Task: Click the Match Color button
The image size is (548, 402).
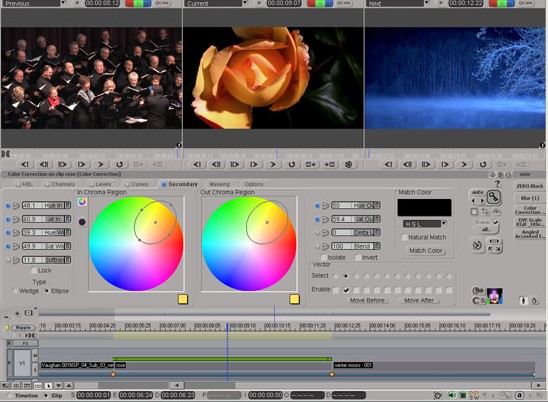Action: point(426,250)
